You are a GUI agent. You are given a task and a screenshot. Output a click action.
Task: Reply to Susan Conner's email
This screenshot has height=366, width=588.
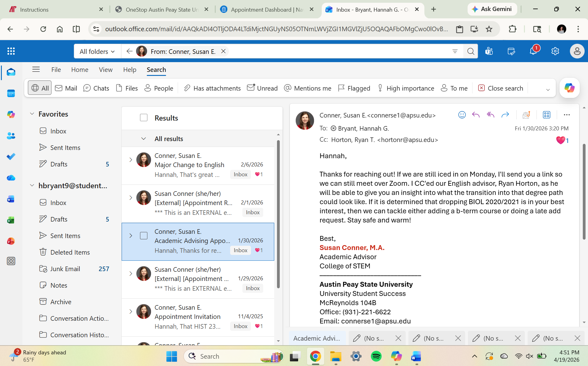pos(476,115)
